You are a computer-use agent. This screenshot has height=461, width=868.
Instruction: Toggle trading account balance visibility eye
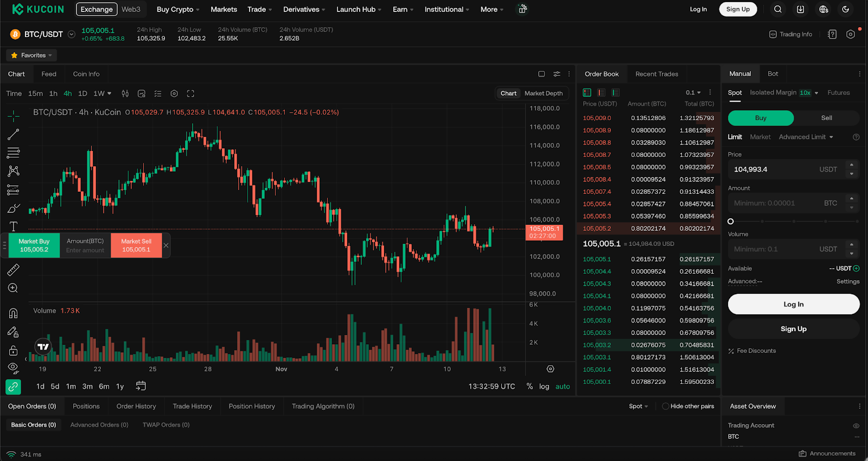pyautogui.click(x=856, y=426)
